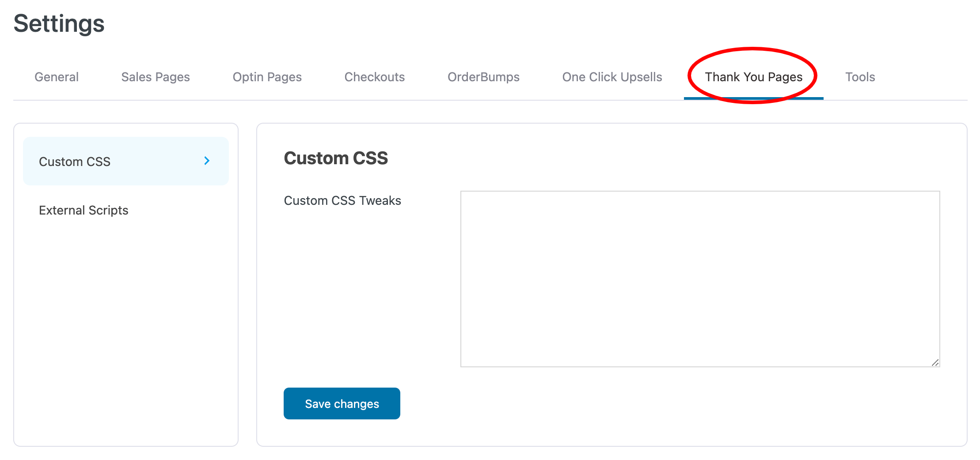Screen dimensions: 980x460
Task: View the One Click Upsells tab
Action: (612, 77)
